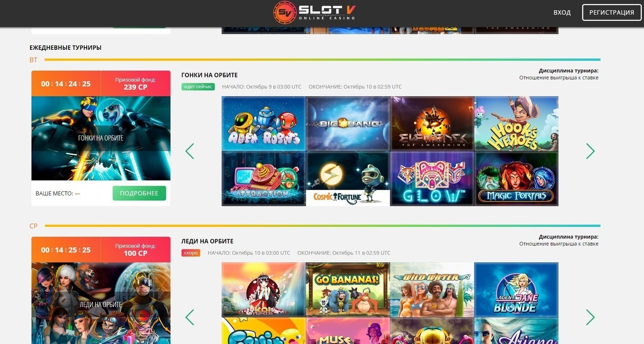Open the Вход login link
The image size is (644, 344).
click(x=562, y=12)
